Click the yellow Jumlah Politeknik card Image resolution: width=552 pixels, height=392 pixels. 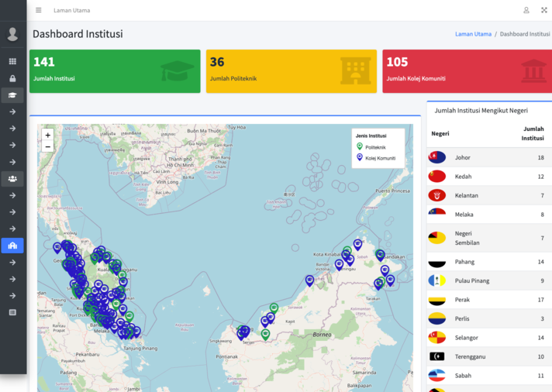pyautogui.click(x=291, y=71)
